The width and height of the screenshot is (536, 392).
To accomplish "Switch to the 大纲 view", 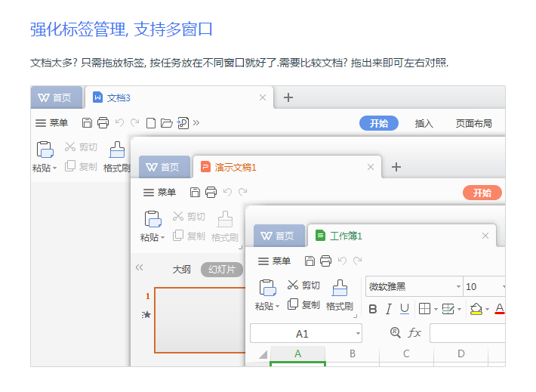I will [181, 270].
